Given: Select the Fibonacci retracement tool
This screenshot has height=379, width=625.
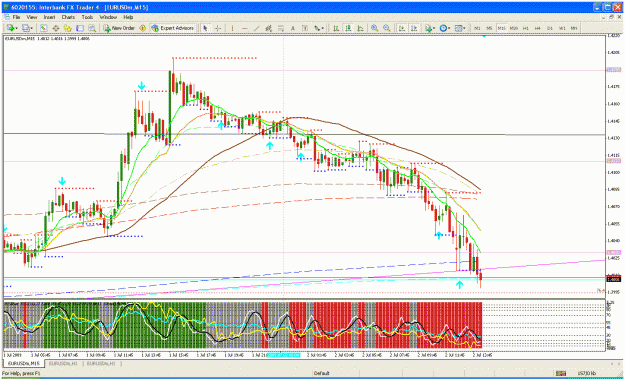Looking at the screenshot, I should (281, 28).
